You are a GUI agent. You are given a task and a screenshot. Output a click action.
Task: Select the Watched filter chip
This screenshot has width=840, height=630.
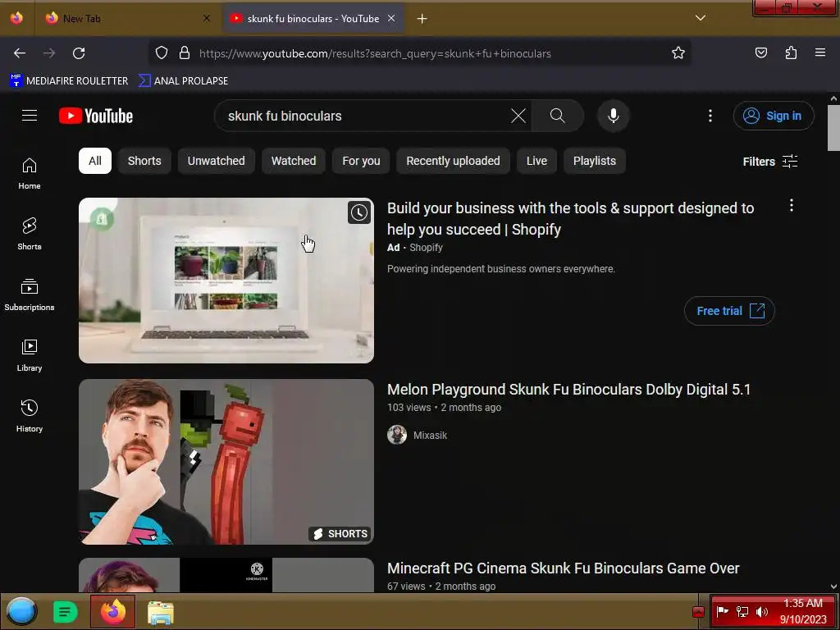click(x=294, y=161)
